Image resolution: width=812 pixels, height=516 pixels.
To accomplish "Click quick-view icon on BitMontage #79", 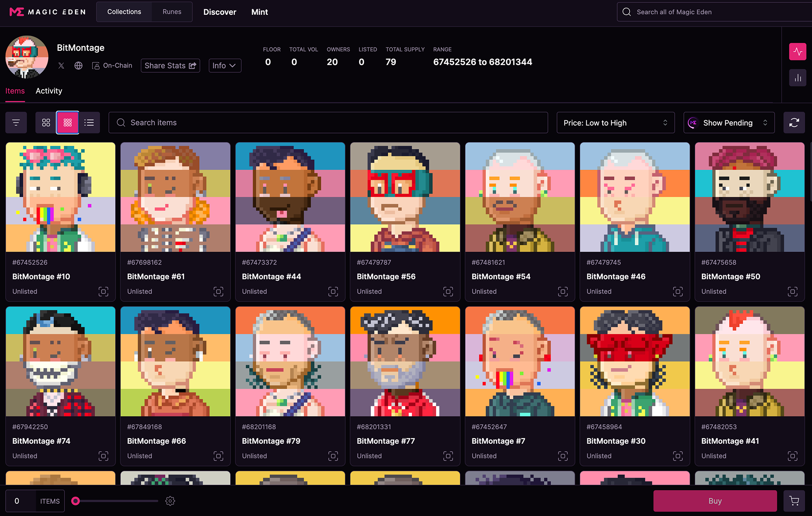I will (x=333, y=456).
